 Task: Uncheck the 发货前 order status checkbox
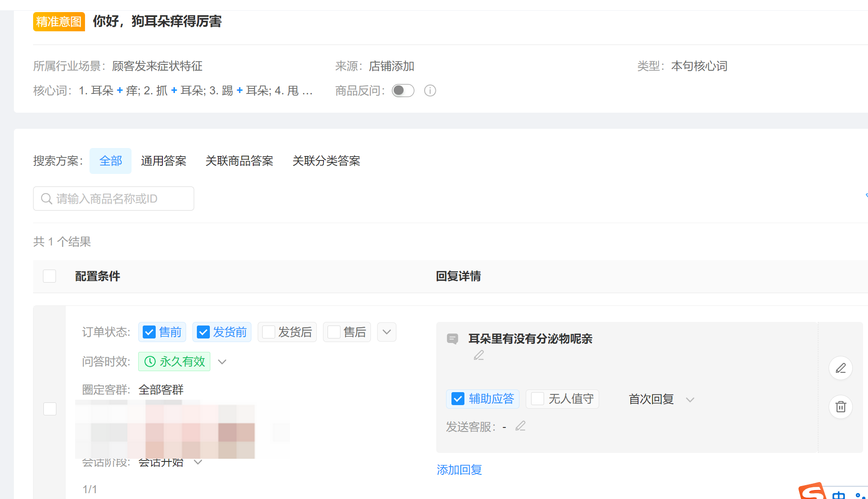point(203,332)
